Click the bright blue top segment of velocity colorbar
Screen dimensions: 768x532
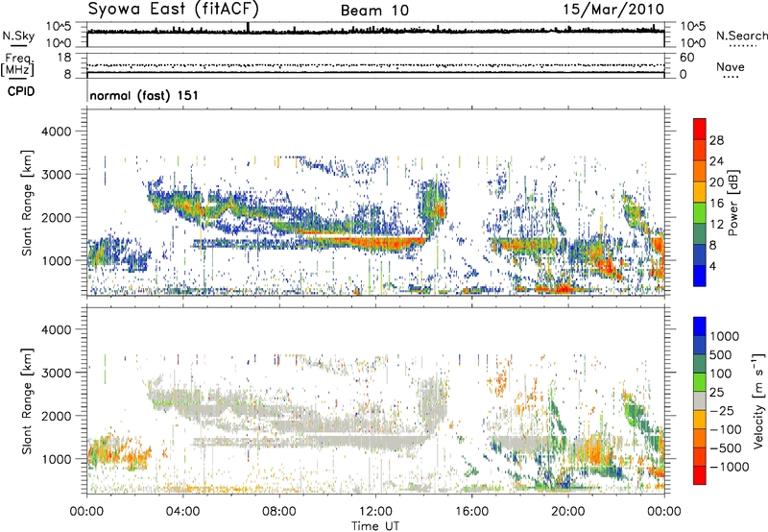[700, 326]
